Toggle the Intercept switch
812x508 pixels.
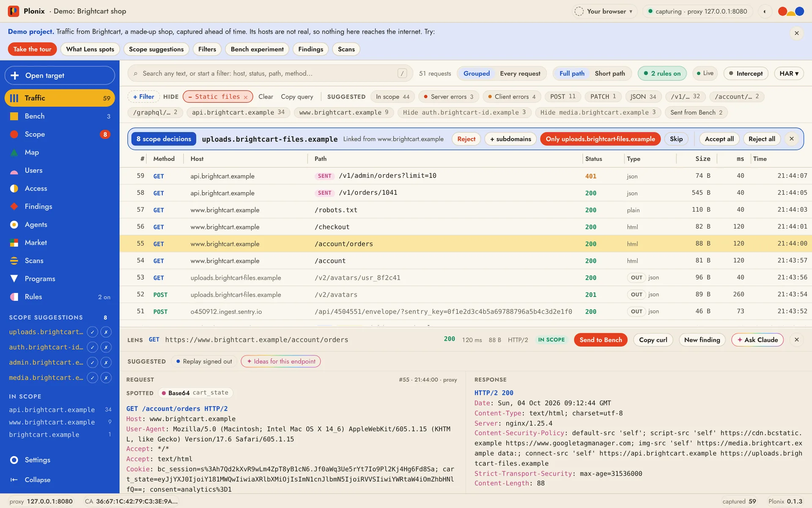point(746,73)
